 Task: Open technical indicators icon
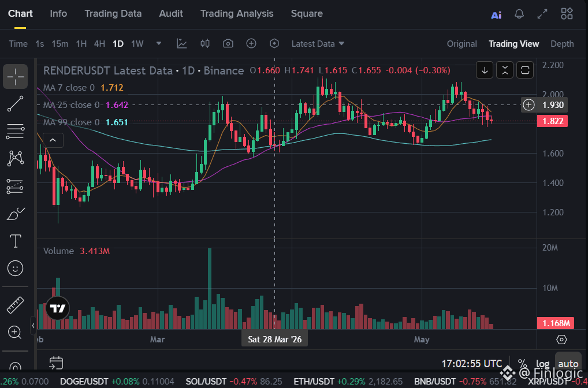coord(182,43)
